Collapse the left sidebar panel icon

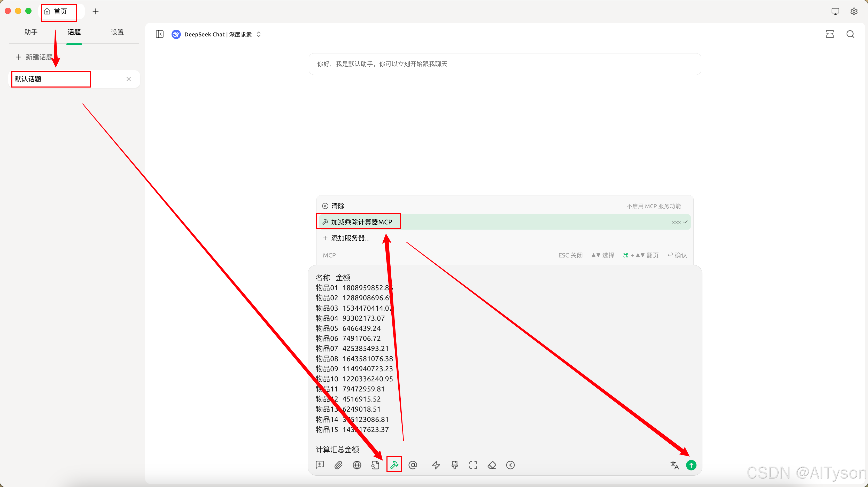coord(159,34)
